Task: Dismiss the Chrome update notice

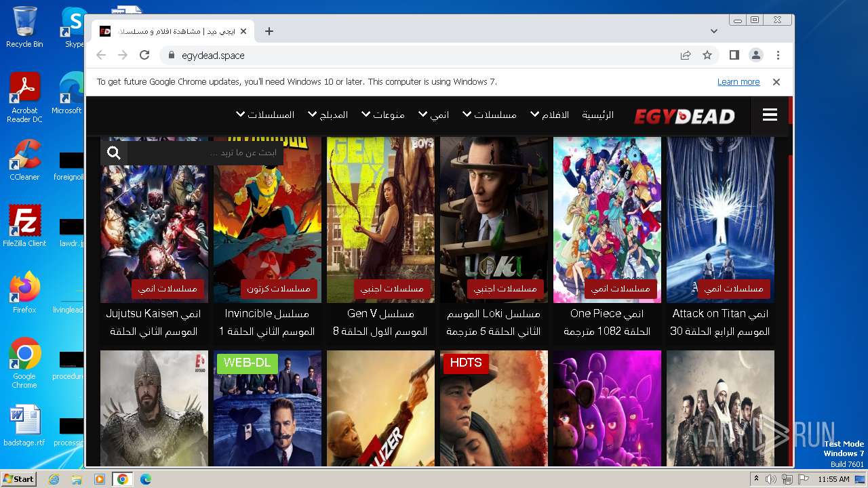Action: click(776, 82)
